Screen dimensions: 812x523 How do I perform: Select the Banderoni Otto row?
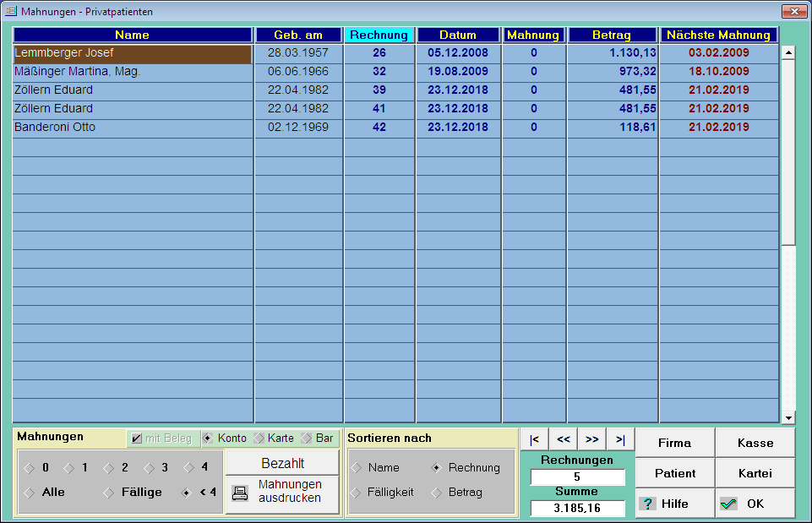132,128
